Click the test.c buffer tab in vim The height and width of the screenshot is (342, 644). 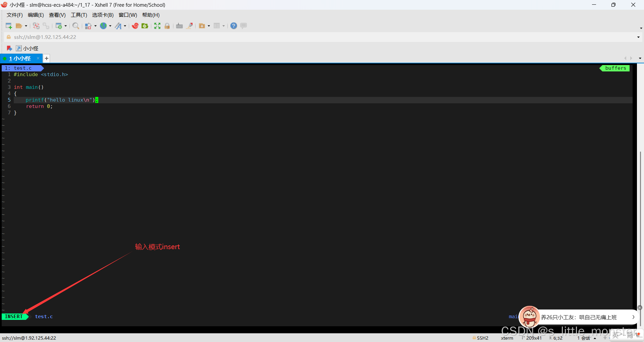point(22,68)
